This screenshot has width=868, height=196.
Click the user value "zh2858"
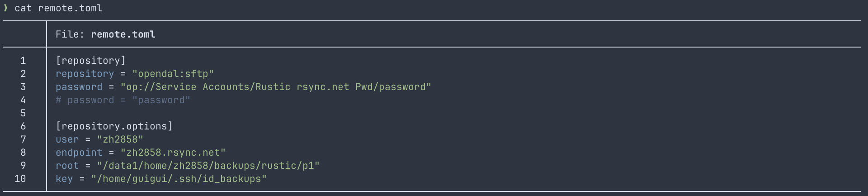tap(120, 139)
